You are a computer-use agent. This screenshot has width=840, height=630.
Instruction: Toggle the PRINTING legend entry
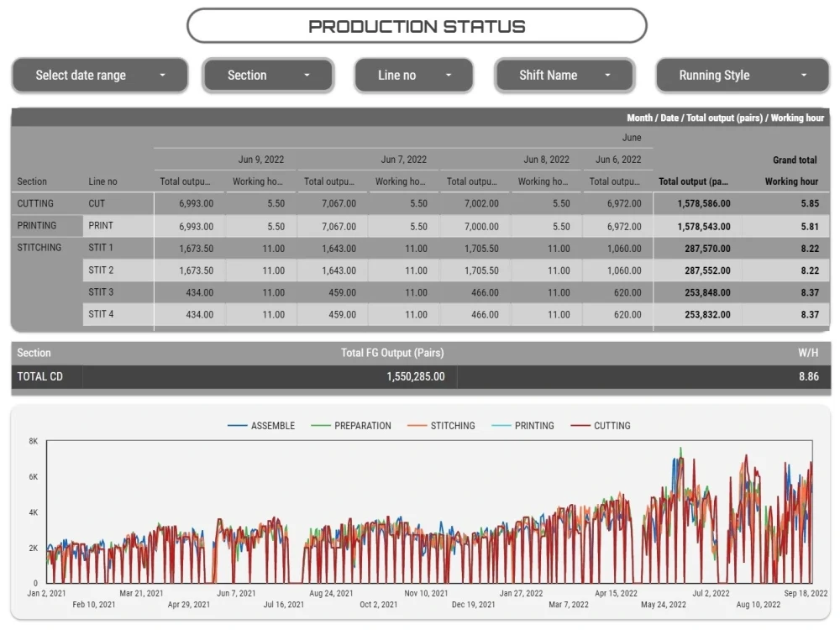point(522,425)
